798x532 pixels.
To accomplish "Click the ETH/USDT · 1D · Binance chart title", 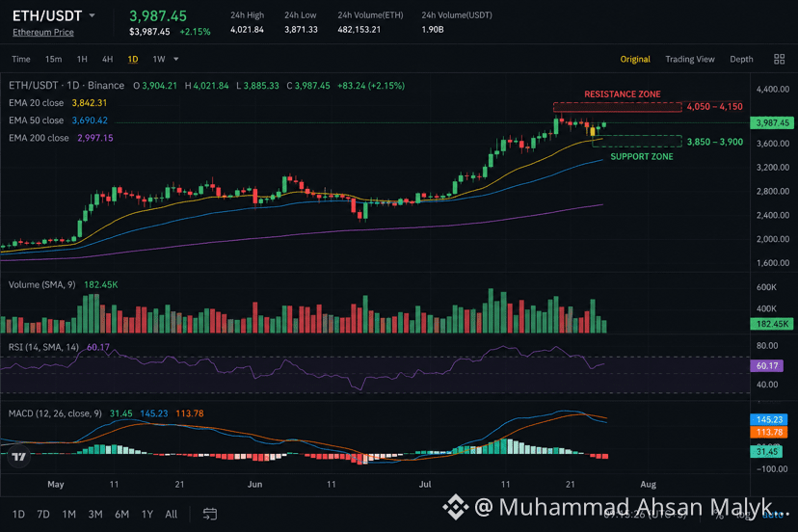I will tap(66, 86).
